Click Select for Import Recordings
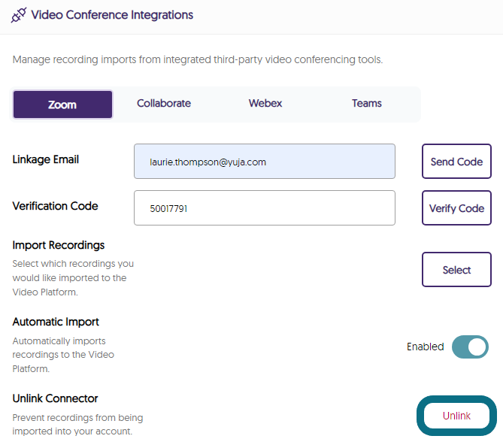 coord(456,269)
